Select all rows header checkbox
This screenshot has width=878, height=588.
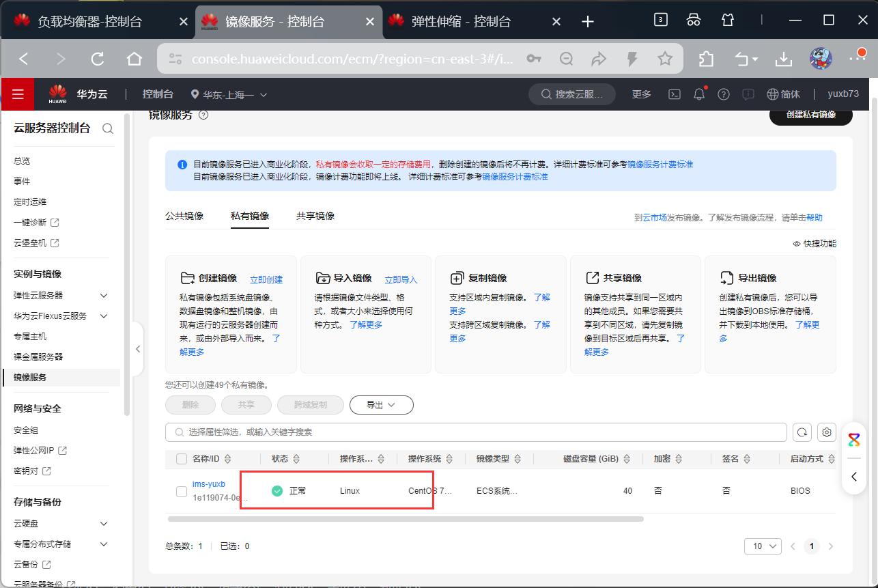coord(181,459)
